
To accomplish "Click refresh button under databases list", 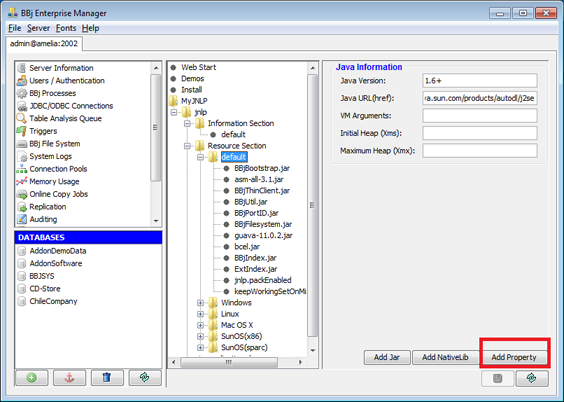I will (x=145, y=378).
